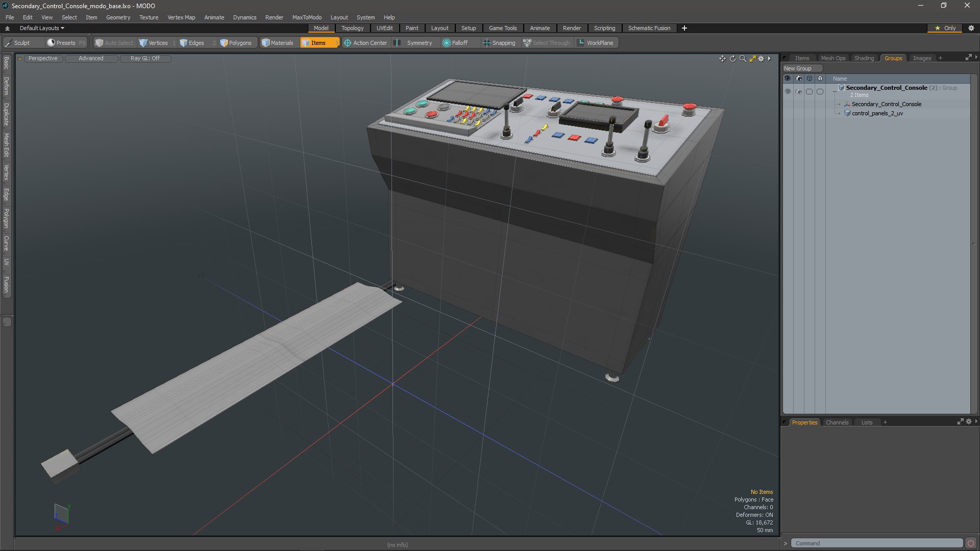This screenshot has width=980, height=551.
Task: Open the Presets browser
Action: 66,43
